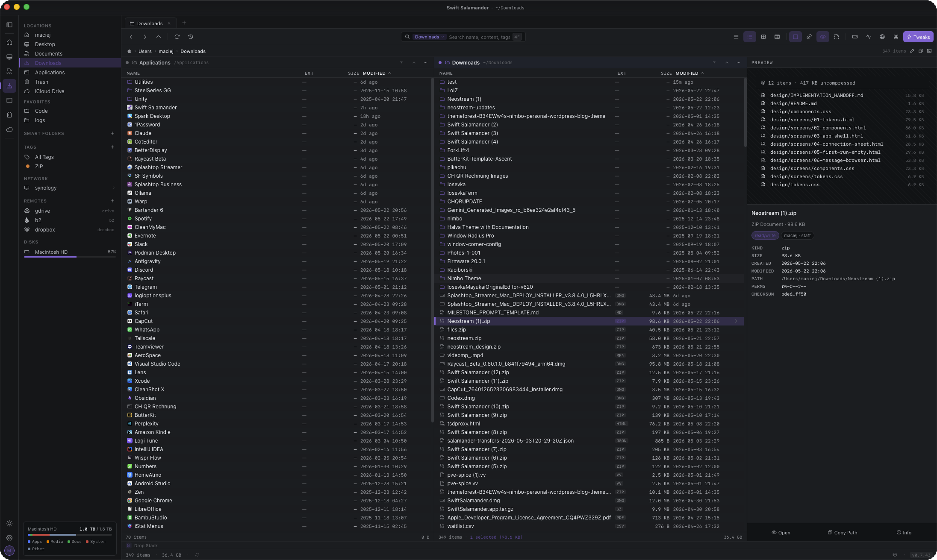Click Copy Path in the preview panel
The height and width of the screenshot is (560, 937).
click(x=842, y=533)
